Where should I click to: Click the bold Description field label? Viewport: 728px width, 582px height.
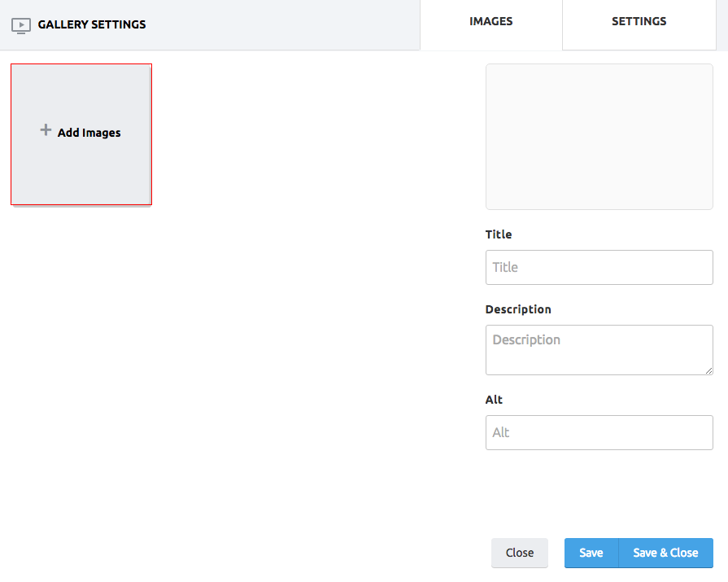[518, 309]
